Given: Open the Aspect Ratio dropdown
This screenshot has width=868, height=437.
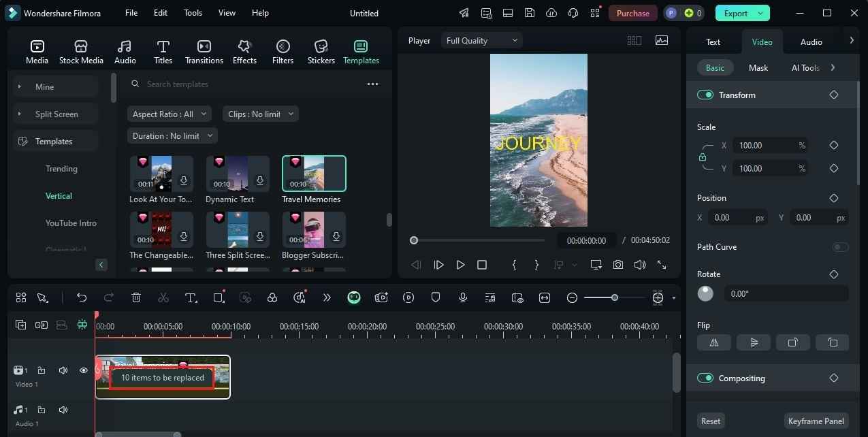Looking at the screenshot, I should [x=169, y=114].
